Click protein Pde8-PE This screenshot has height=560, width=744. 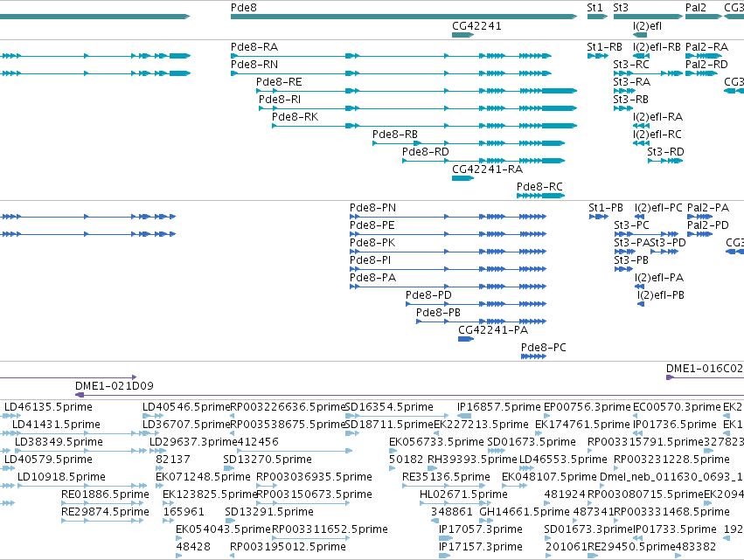(448, 234)
